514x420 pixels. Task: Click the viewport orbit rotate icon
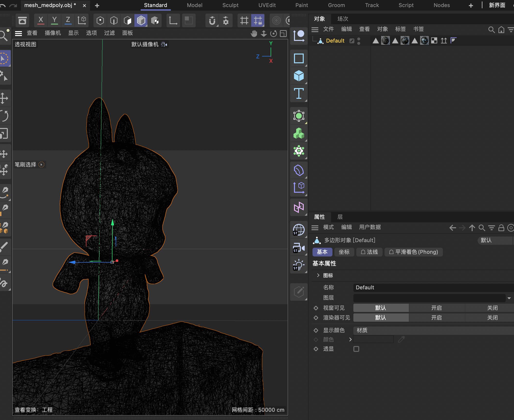(274, 34)
